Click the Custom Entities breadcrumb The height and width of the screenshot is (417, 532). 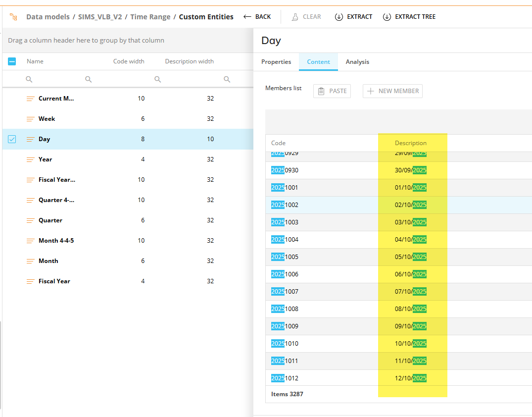(206, 17)
